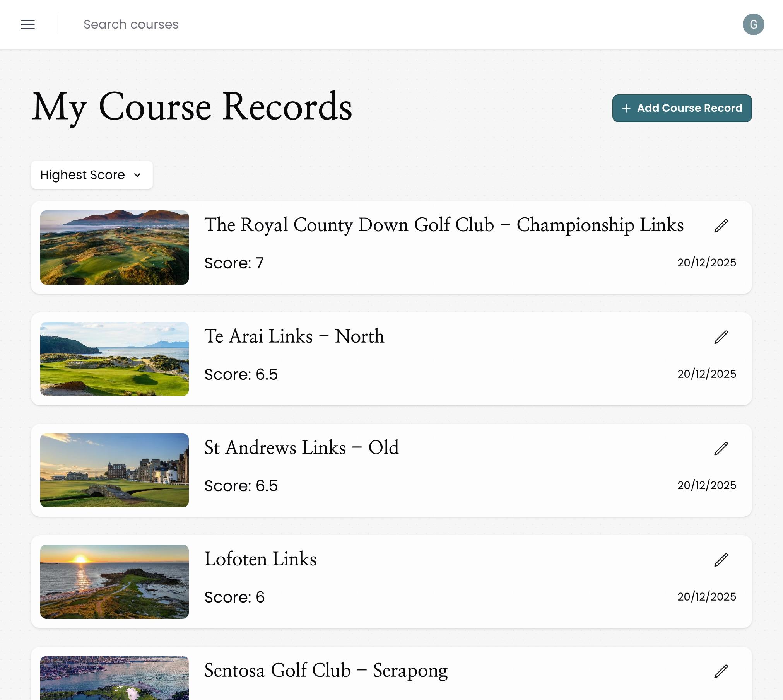
Task: Click the St Andrews Links course photo
Action: [114, 471]
